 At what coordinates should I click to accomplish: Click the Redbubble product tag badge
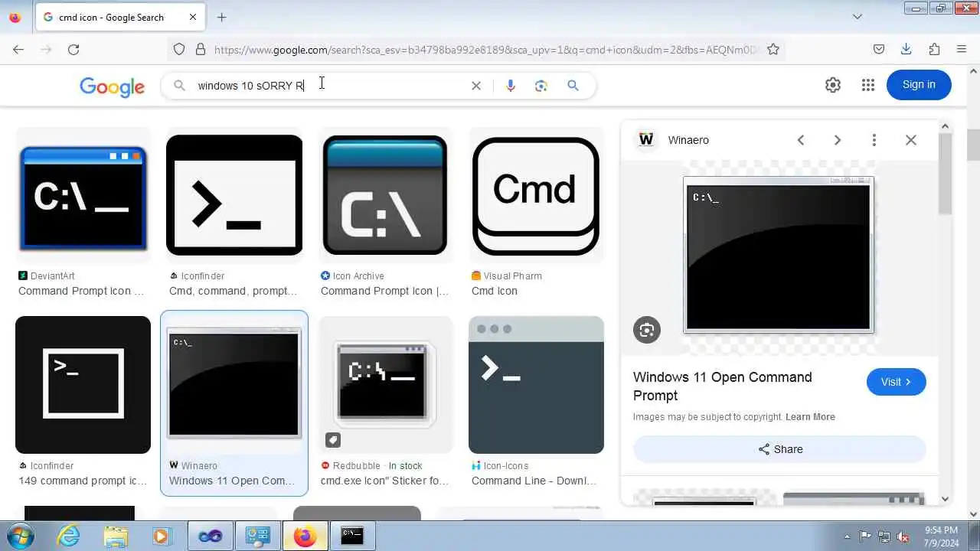click(x=332, y=440)
